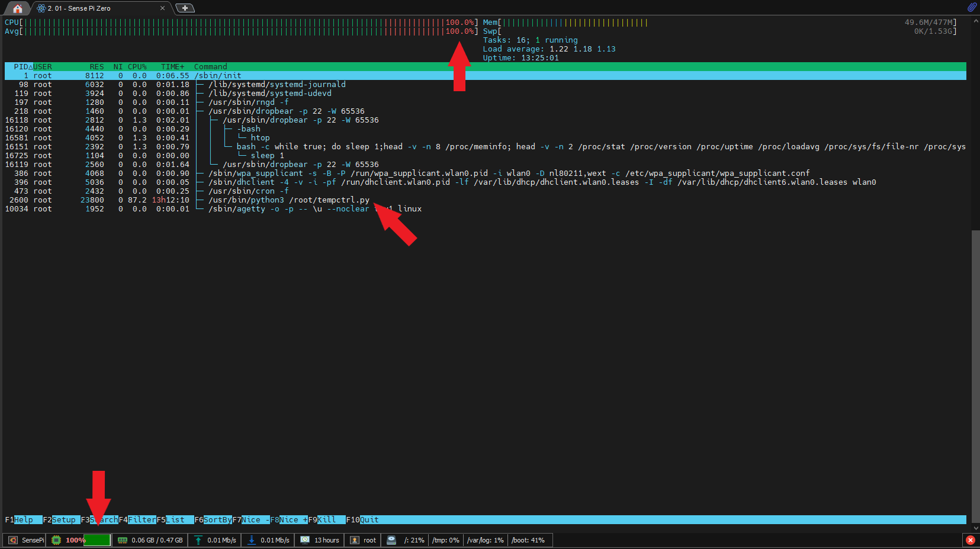Select the systemd-journald process row
Screen dimensions: 980x549
[x=486, y=85]
